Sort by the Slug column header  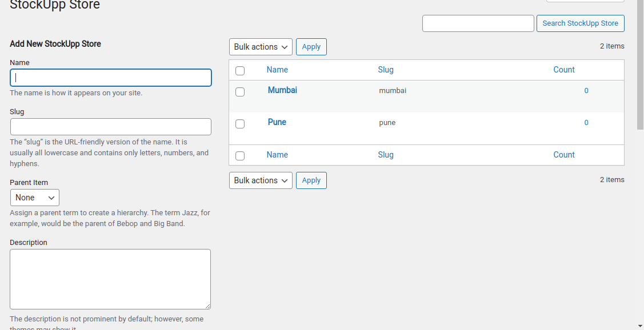[x=386, y=70]
